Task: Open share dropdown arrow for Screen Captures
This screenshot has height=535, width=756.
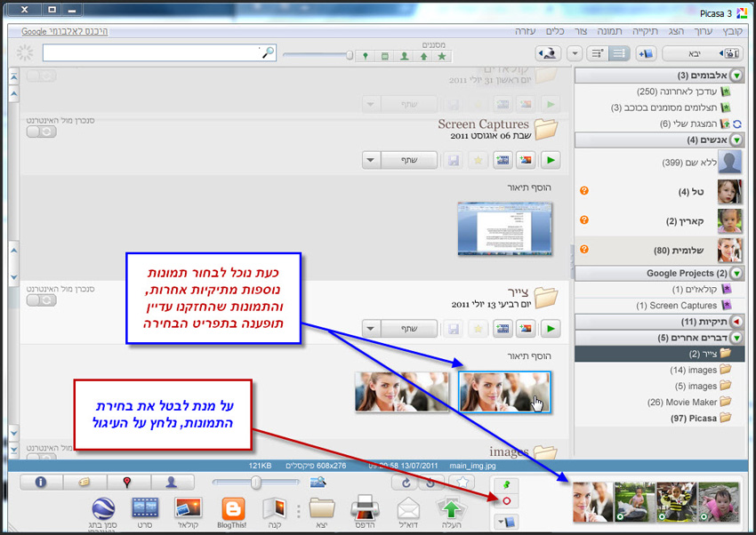Action: [371, 160]
